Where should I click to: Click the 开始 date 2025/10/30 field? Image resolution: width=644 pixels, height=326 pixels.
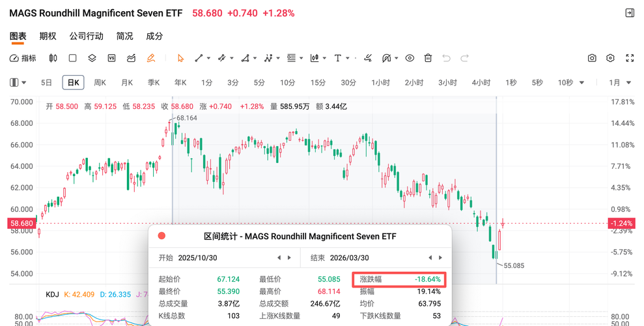pyautogui.click(x=197, y=258)
